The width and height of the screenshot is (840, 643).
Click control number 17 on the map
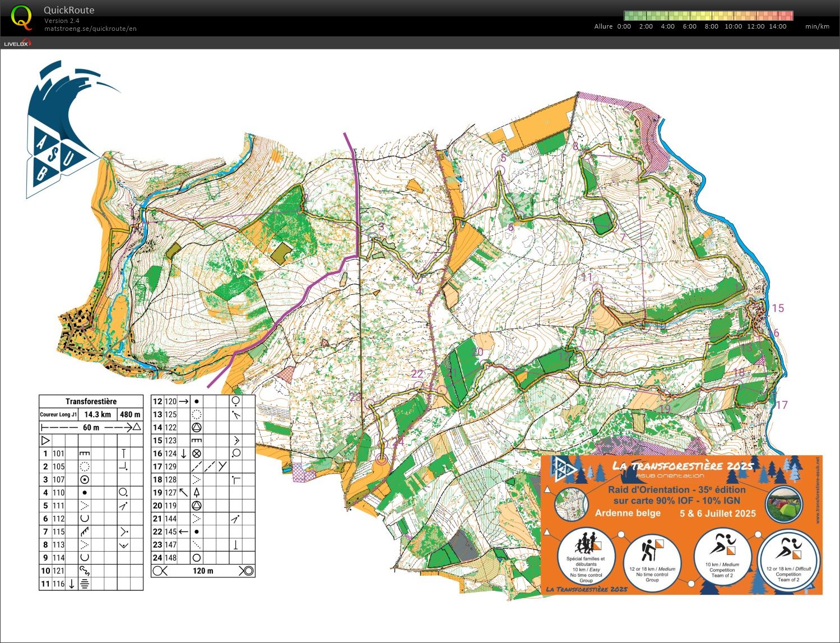781,405
